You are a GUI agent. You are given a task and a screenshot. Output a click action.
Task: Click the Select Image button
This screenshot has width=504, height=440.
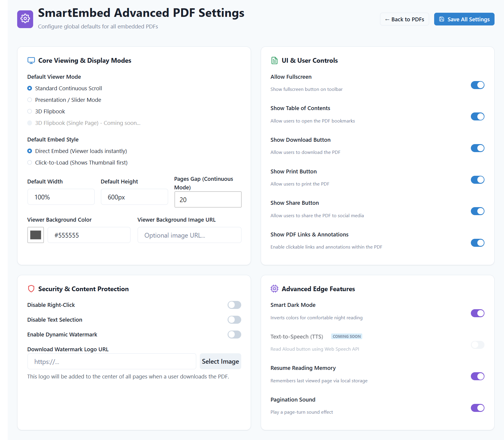coord(220,361)
